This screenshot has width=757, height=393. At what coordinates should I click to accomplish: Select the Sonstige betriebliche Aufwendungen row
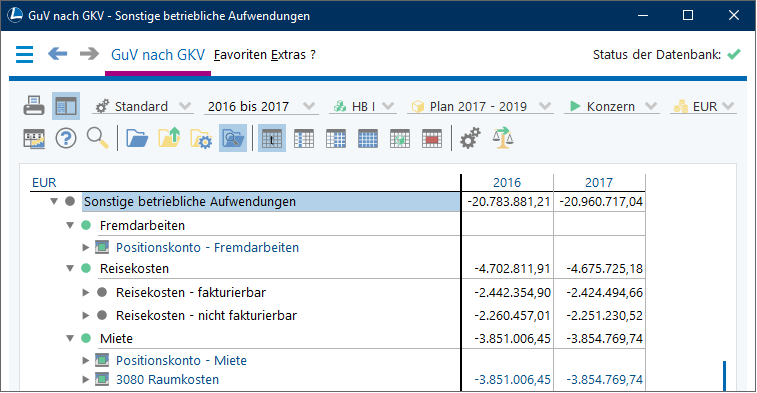(x=270, y=201)
